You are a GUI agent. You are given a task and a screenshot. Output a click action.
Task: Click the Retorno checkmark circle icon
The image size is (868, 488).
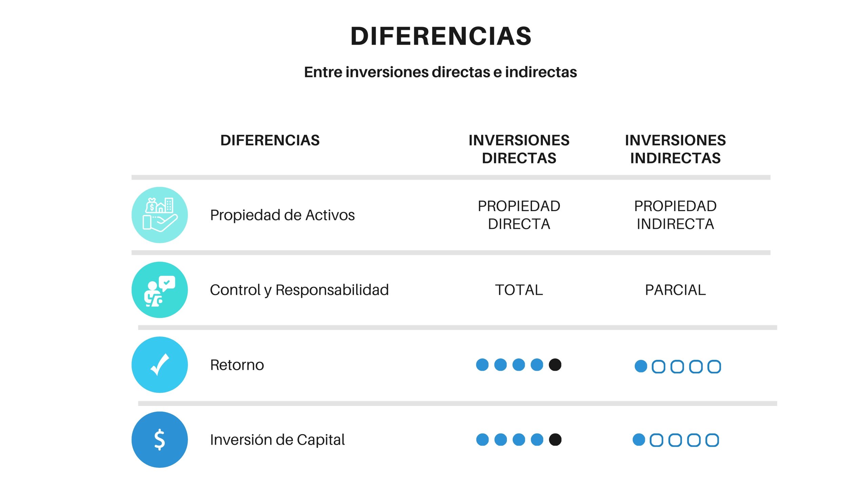click(x=159, y=365)
